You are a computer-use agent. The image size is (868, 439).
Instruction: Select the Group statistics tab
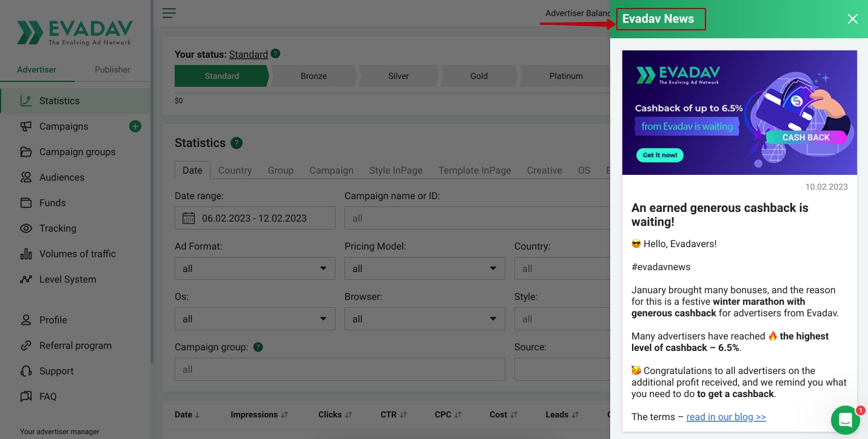(281, 171)
